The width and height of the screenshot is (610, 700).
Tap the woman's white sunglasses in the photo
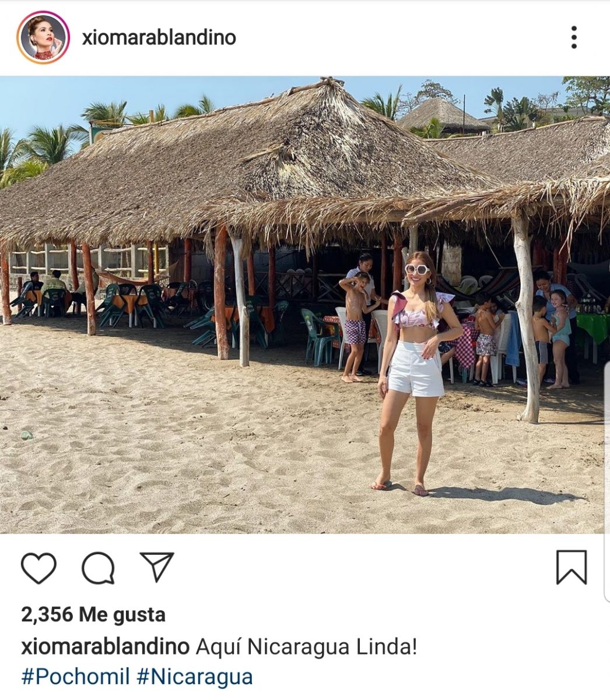pyautogui.click(x=417, y=269)
